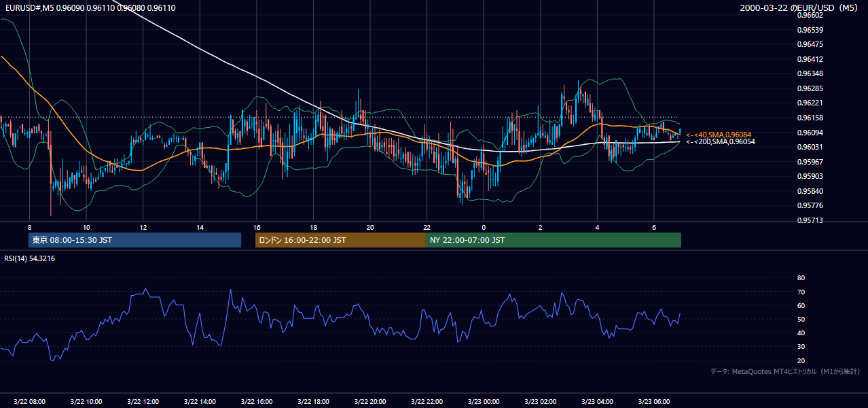The height and width of the screenshot is (408, 868).
Task: Select the 3/23 06:00 bottom time label
Action: tap(654, 402)
